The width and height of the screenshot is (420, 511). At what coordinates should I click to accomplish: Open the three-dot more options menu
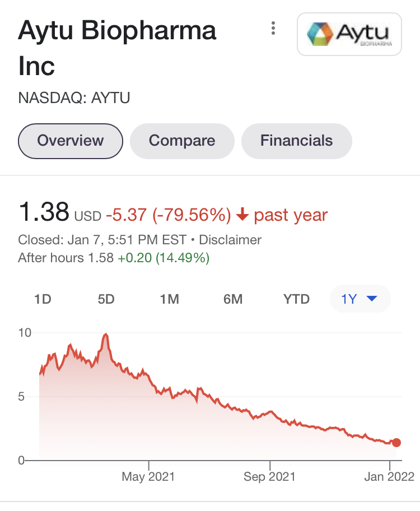click(273, 28)
